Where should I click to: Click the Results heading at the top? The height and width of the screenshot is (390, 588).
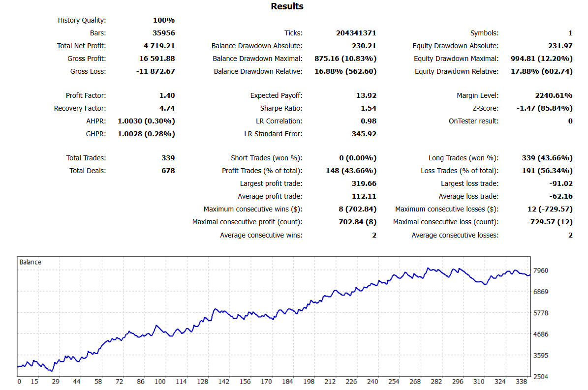(287, 6)
